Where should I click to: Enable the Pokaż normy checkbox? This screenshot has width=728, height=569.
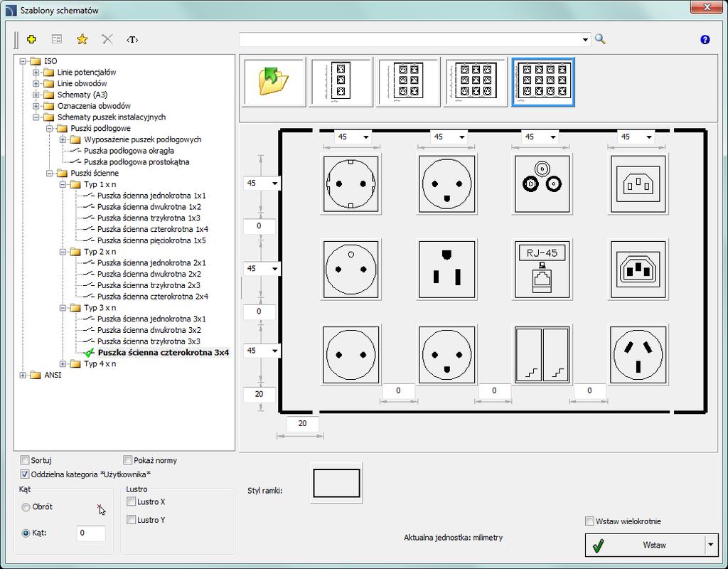(128, 460)
